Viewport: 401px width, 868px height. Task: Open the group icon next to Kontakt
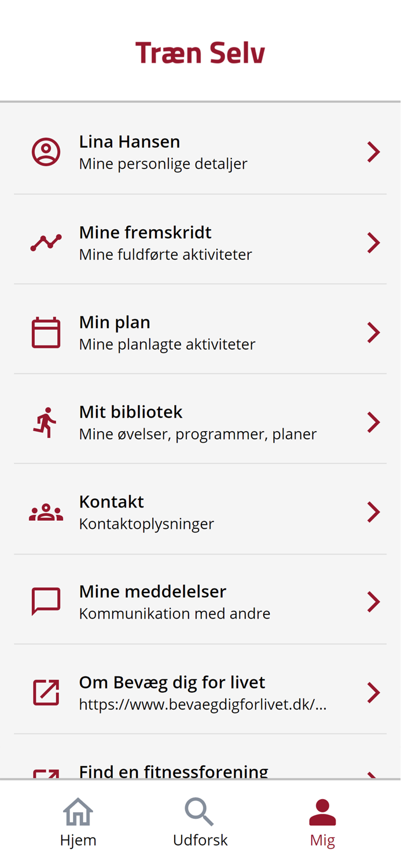click(x=46, y=511)
